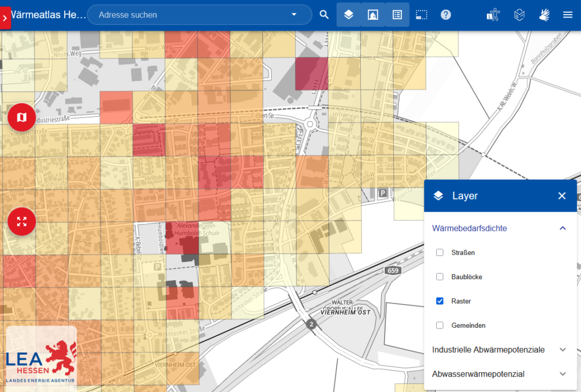Click the search magnifier icon
Viewport: 581px width, 392px height.
click(x=324, y=15)
